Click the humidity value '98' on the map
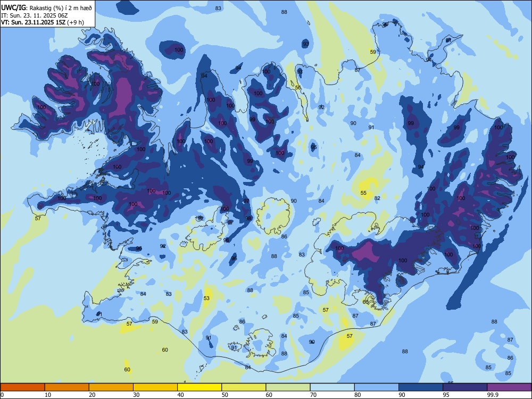532x399 pixels. (x=248, y=219)
